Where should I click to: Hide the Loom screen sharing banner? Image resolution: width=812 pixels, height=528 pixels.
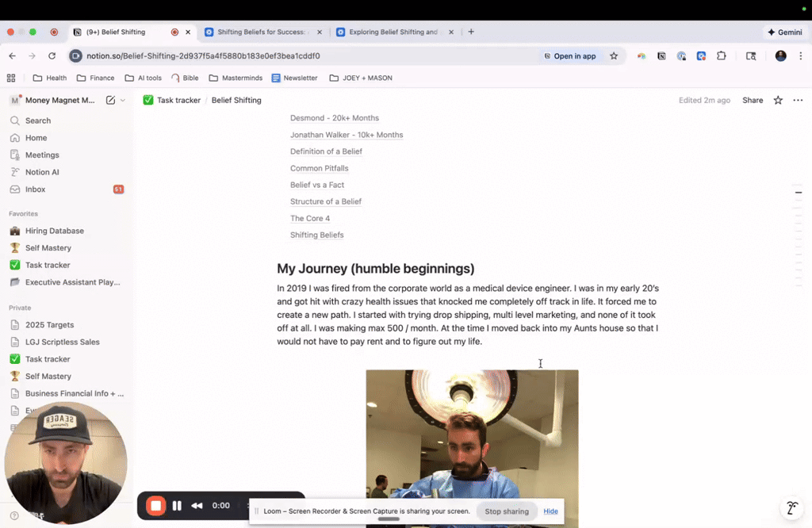point(550,511)
